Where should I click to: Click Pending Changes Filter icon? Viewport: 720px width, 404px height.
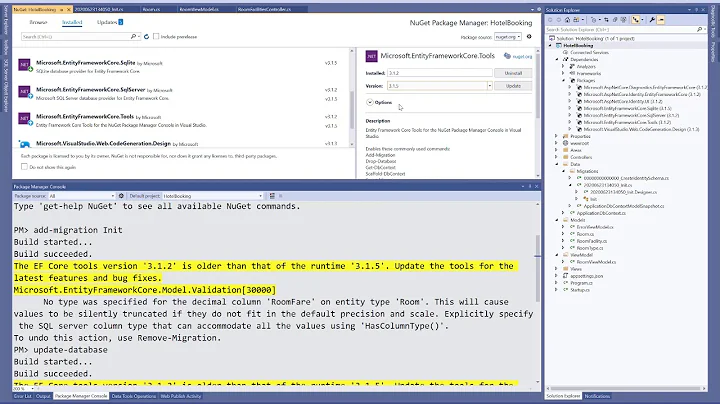pyautogui.click(x=594, y=20)
